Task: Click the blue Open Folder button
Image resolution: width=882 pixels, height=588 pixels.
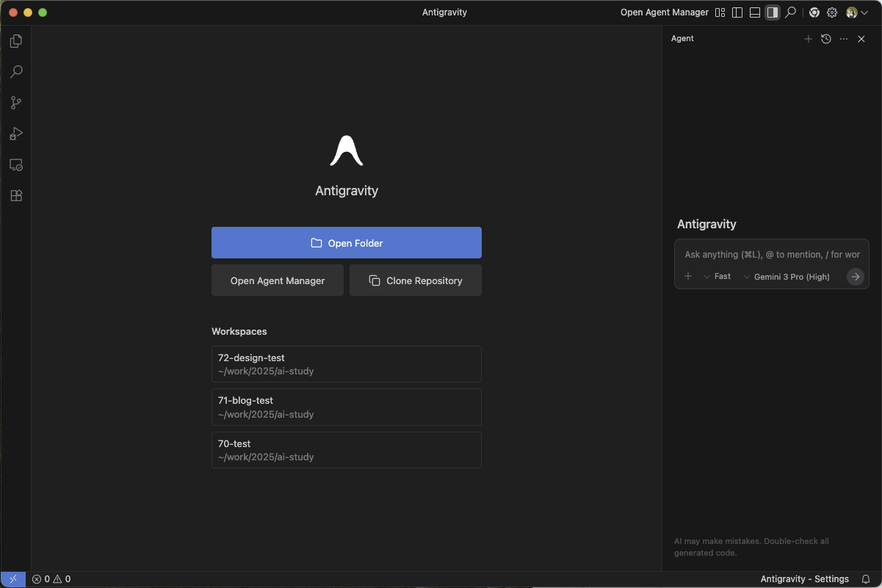Action: [347, 243]
